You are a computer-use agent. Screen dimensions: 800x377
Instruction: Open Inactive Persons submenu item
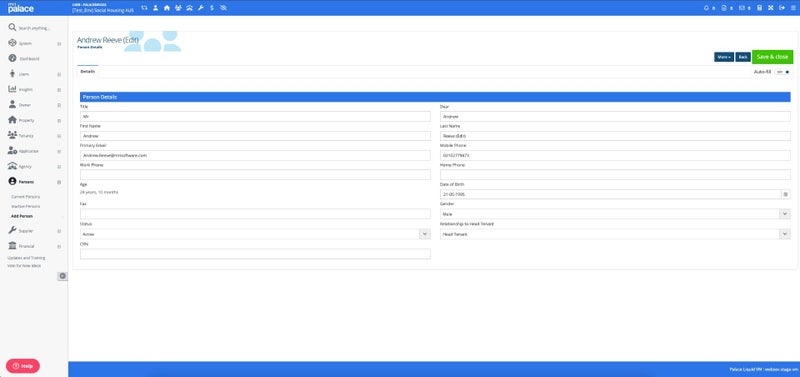(x=26, y=207)
